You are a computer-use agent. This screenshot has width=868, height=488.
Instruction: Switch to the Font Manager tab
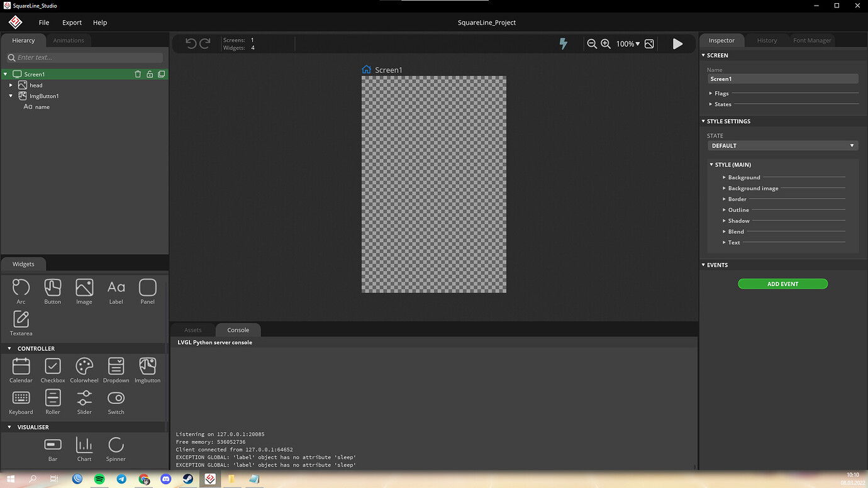click(x=812, y=40)
